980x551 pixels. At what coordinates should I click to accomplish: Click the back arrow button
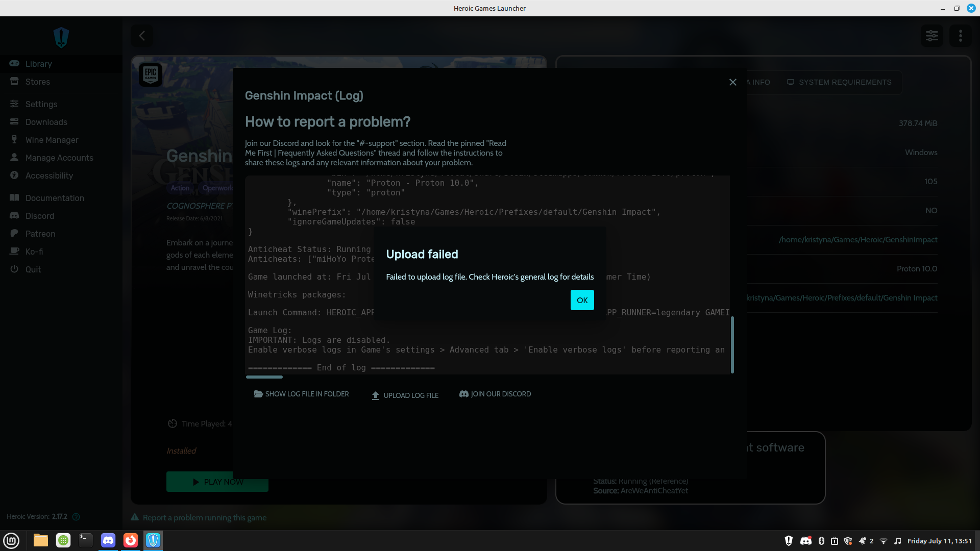point(142,36)
